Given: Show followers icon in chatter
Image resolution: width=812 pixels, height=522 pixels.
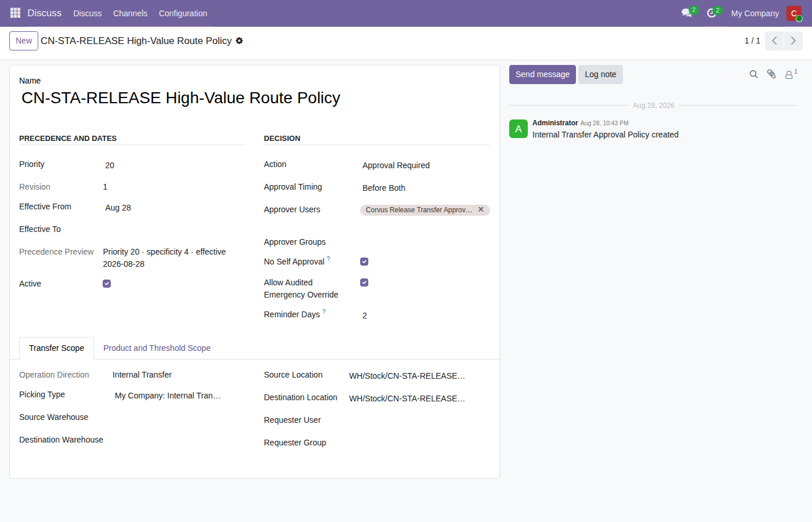Looking at the screenshot, I should pos(791,74).
